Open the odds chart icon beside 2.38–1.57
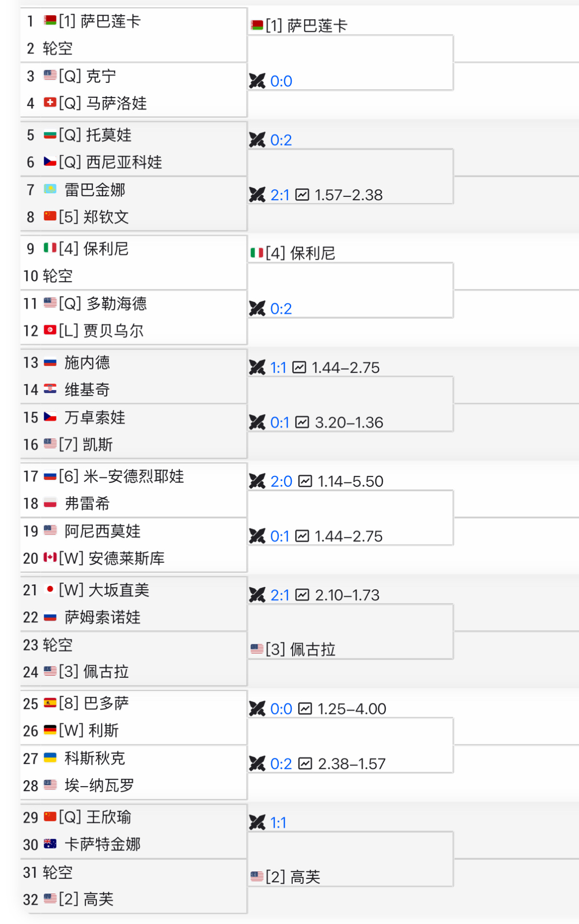 305,764
